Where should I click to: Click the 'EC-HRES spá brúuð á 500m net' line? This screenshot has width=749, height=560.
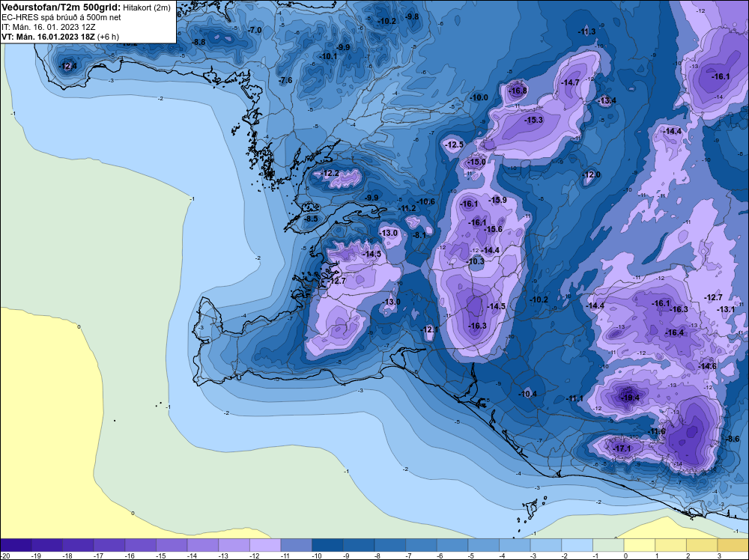61,18
